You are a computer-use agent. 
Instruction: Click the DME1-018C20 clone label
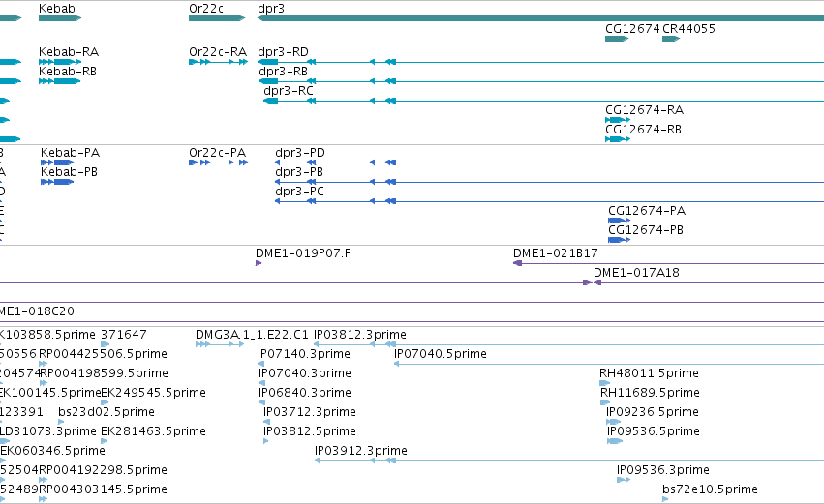37,311
